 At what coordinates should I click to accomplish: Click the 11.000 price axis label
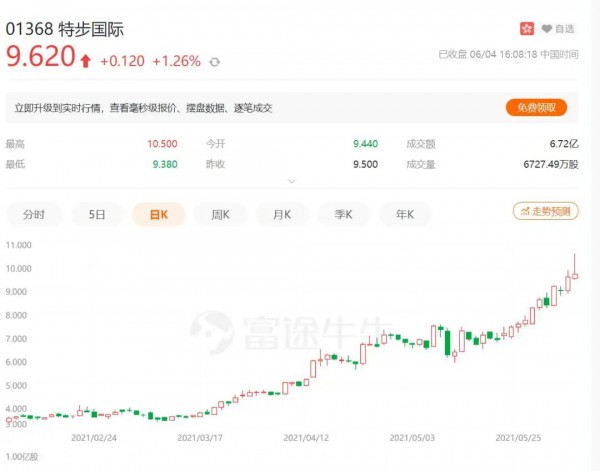(x=18, y=245)
